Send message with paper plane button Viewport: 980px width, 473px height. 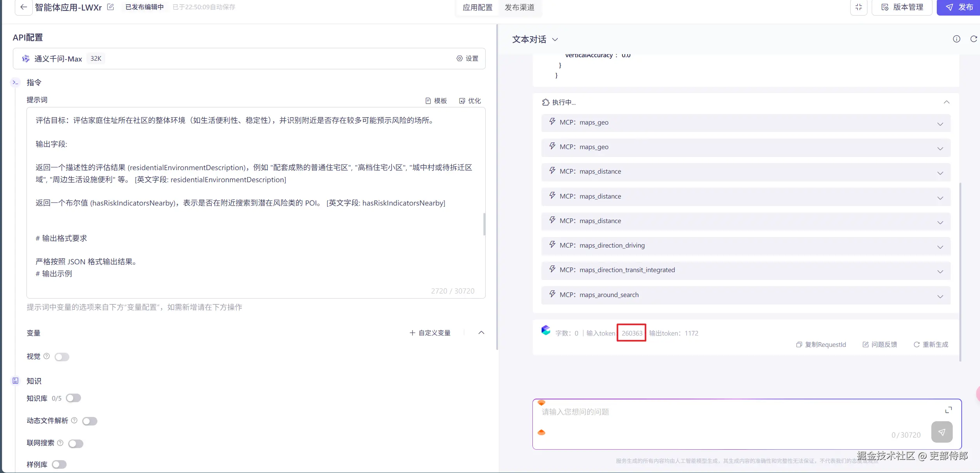pyautogui.click(x=942, y=432)
